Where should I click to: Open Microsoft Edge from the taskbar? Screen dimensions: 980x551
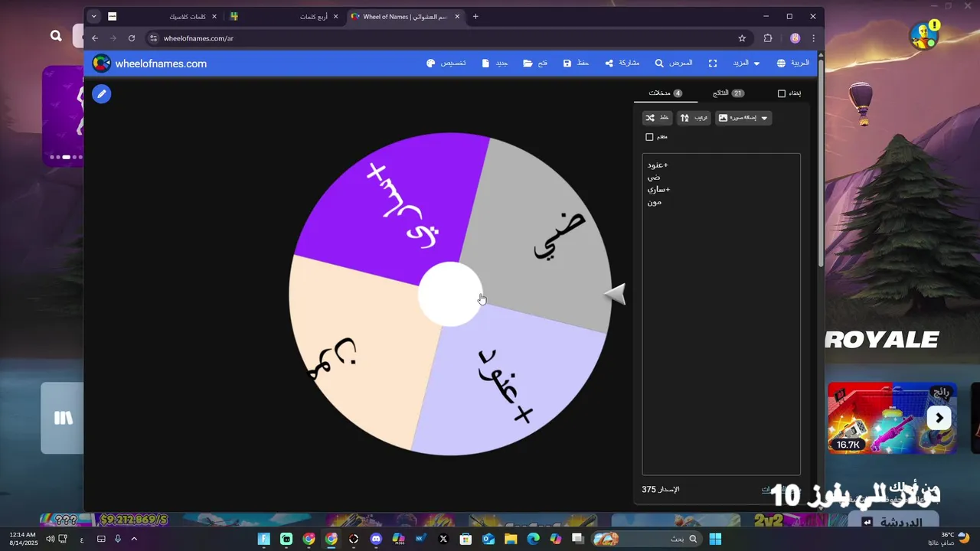click(x=533, y=539)
